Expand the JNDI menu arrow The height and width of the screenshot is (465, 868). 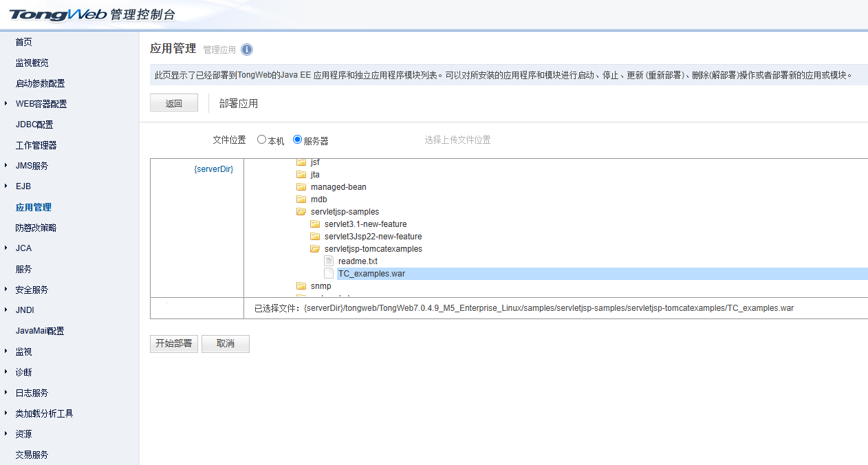(6, 310)
